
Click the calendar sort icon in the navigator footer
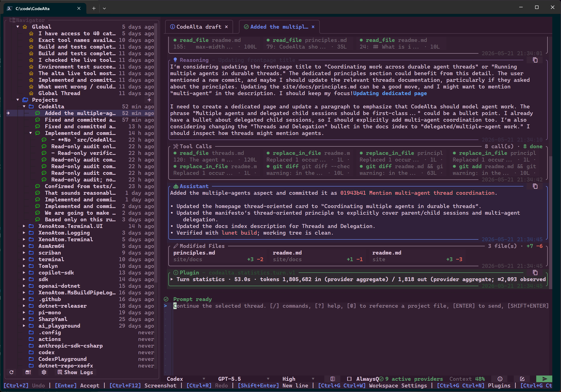tap(28, 372)
